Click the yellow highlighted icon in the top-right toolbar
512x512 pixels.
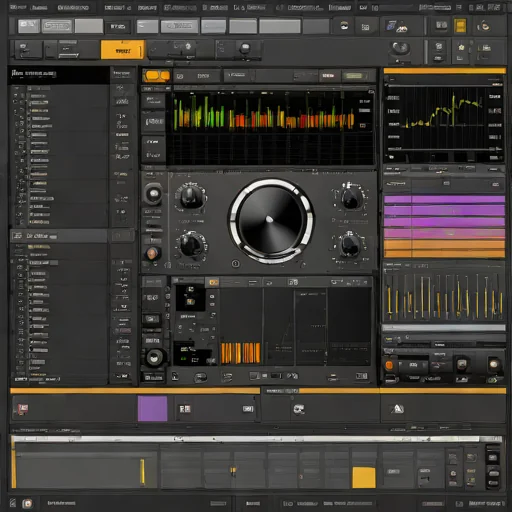tap(460, 26)
